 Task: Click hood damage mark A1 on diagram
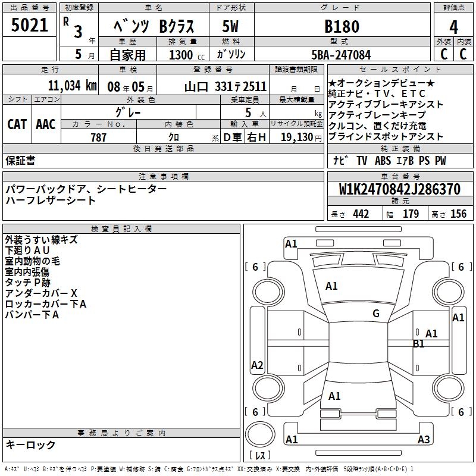pyautogui.click(x=331, y=286)
